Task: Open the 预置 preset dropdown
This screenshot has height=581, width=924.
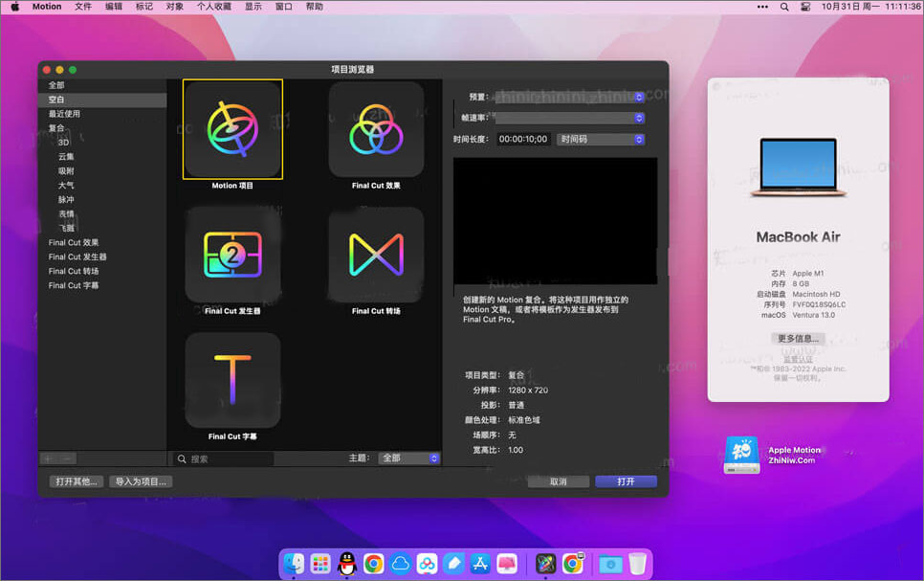Action: pyautogui.click(x=570, y=97)
